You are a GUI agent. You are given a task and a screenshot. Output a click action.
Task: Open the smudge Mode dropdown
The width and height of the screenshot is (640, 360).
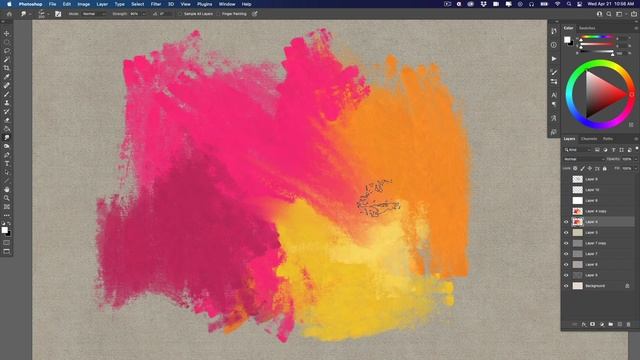[x=94, y=14]
